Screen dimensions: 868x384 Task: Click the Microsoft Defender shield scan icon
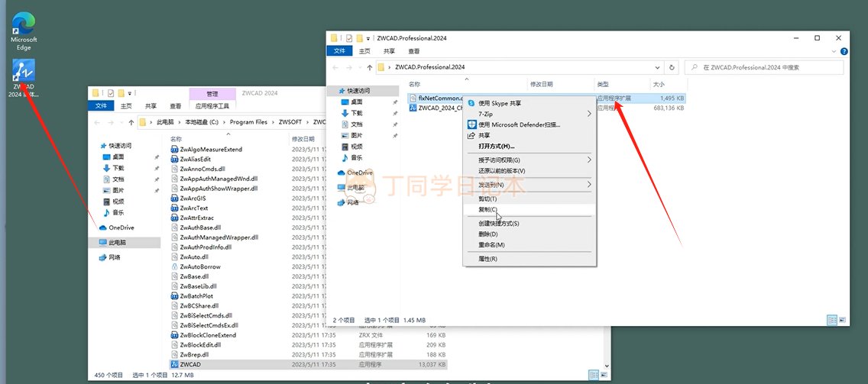pyautogui.click(x=471, y=124)
